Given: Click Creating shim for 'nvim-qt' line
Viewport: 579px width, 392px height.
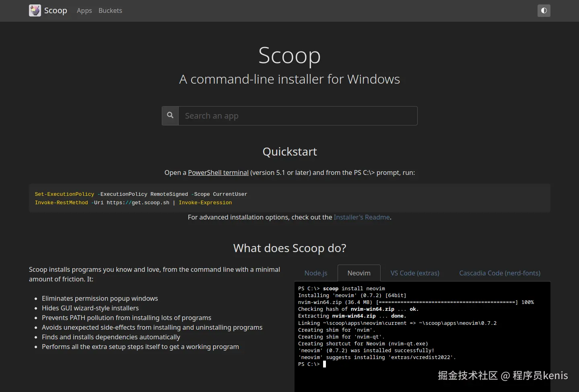Looking at the screenshot, I should (x=342, y=337).
